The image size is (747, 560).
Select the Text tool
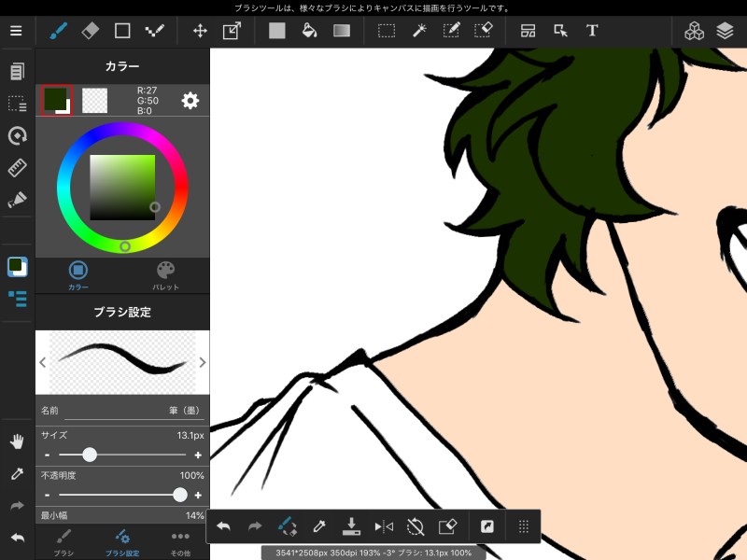(x=592, y=31)
